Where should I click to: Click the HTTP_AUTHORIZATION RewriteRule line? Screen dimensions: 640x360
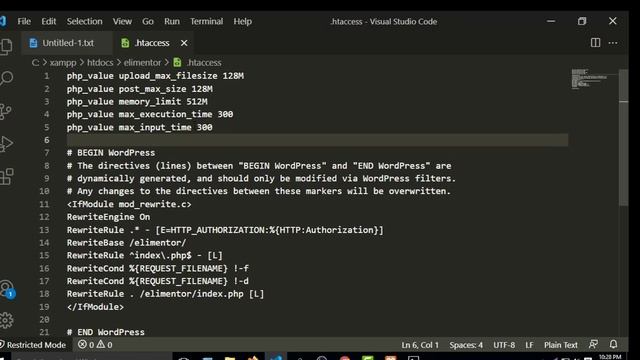[x=225, y=230]
